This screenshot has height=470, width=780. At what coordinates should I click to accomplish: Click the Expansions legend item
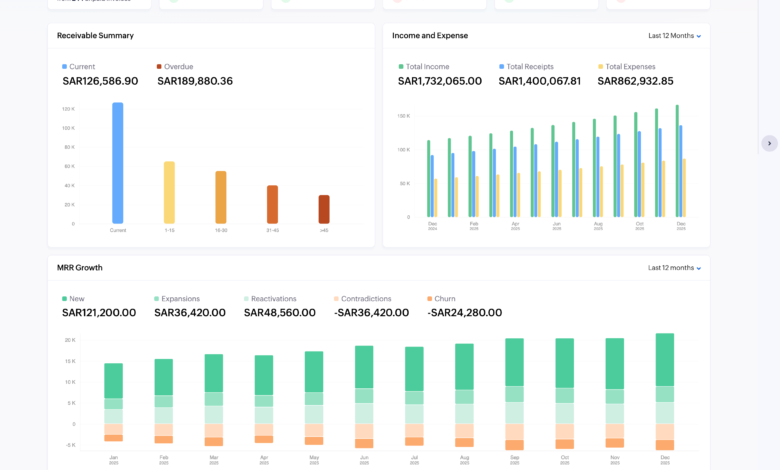tap(180, 299)
